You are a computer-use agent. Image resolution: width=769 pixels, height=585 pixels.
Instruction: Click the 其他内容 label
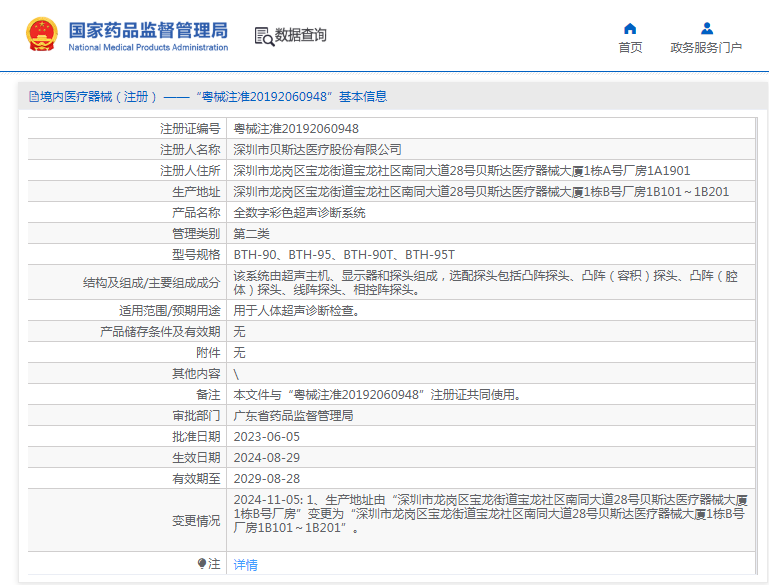[x=196, y=374]
